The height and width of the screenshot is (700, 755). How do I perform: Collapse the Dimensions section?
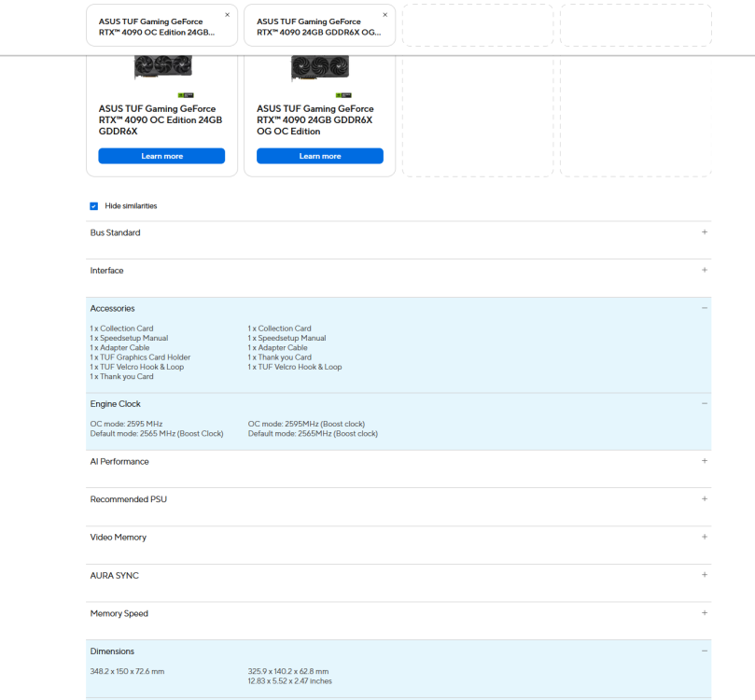(705, 651)
